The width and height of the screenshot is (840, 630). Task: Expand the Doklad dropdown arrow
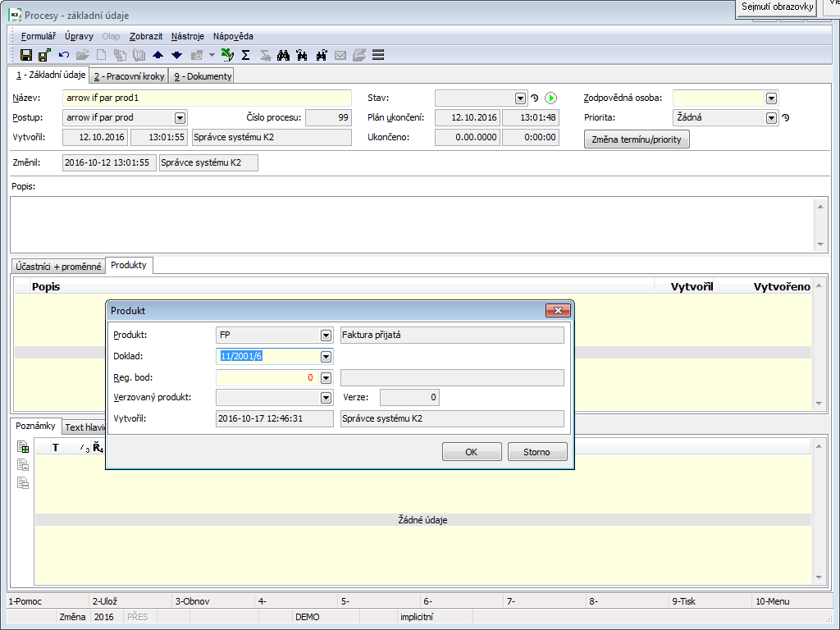(x=326, y=356)
